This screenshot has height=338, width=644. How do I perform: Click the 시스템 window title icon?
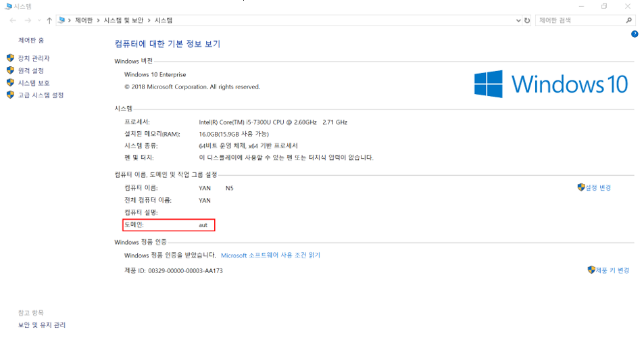tap(9, 7)
